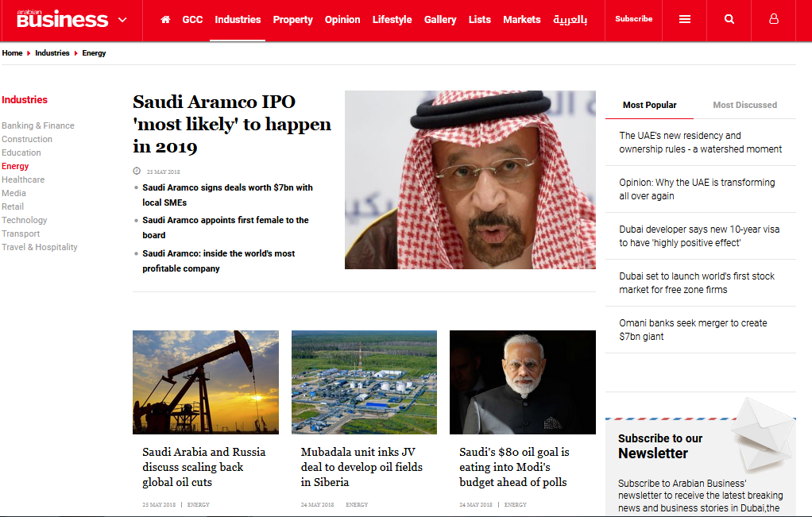The width and height of the screenshot is (812, 517).
Task: Open the first female board member story
Action: 226,227
